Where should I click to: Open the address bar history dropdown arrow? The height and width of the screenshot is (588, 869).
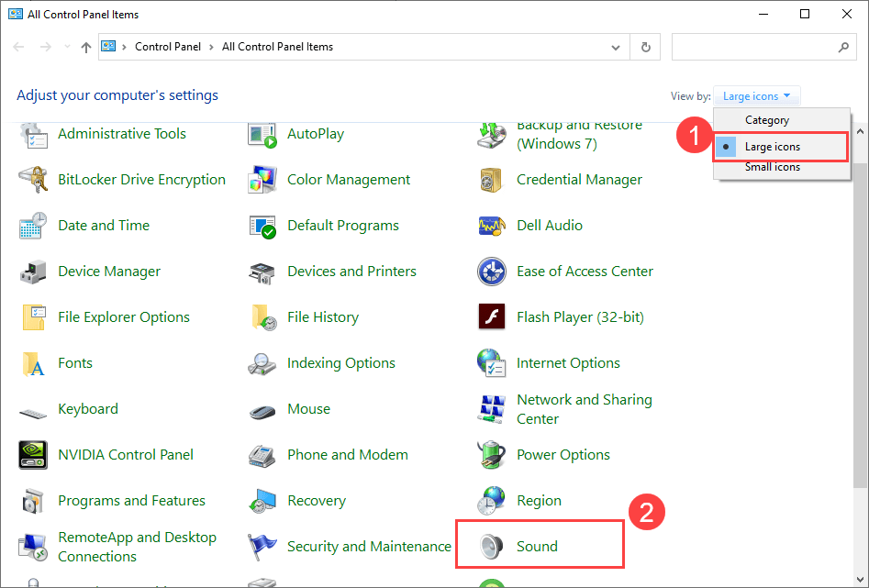tap(615, 47)
